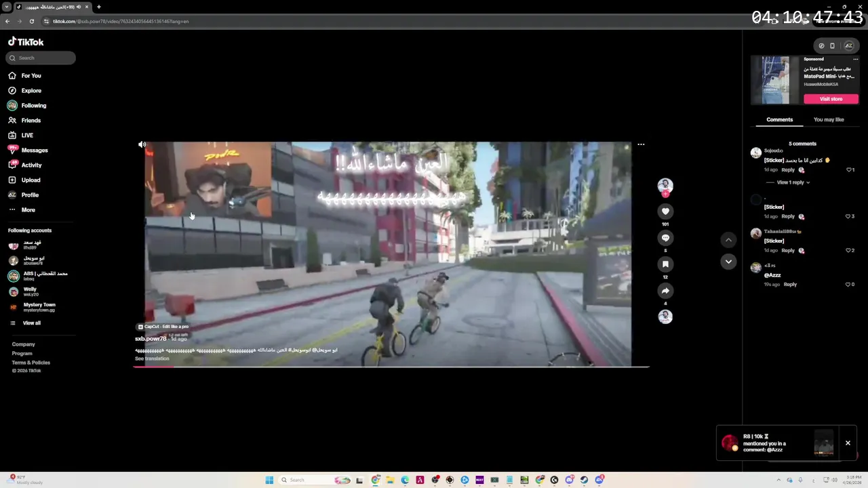Click View all following accounts

tap(25, 323)
